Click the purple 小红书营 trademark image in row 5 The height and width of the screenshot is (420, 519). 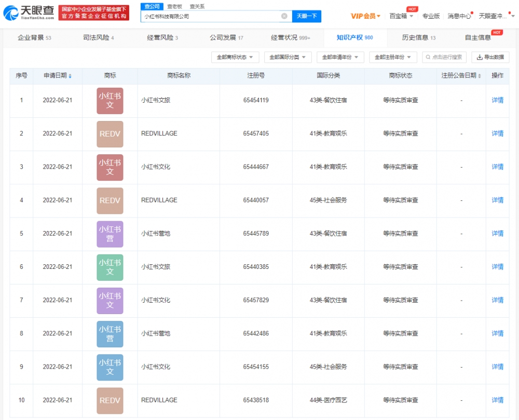click(x=110, y=234)
